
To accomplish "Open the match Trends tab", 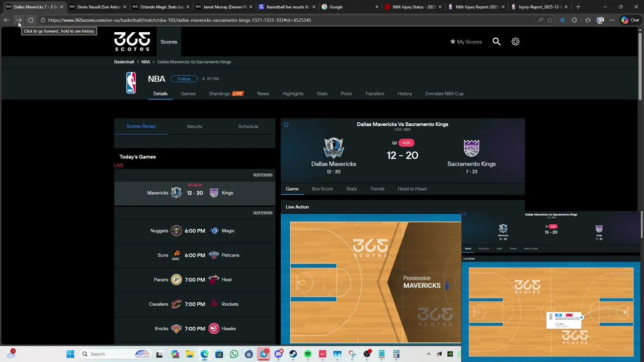I will click(377, 189).
